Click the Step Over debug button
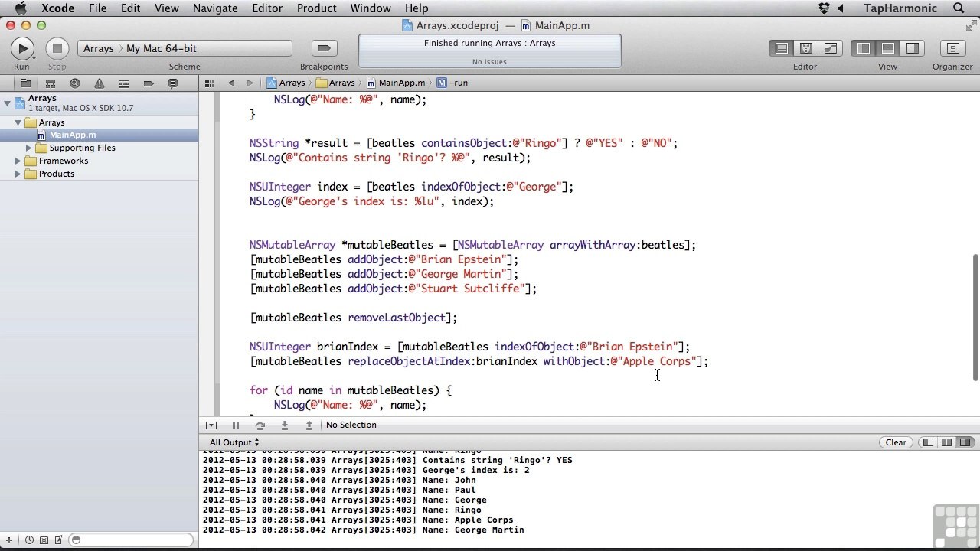 [x=260, y=425]
